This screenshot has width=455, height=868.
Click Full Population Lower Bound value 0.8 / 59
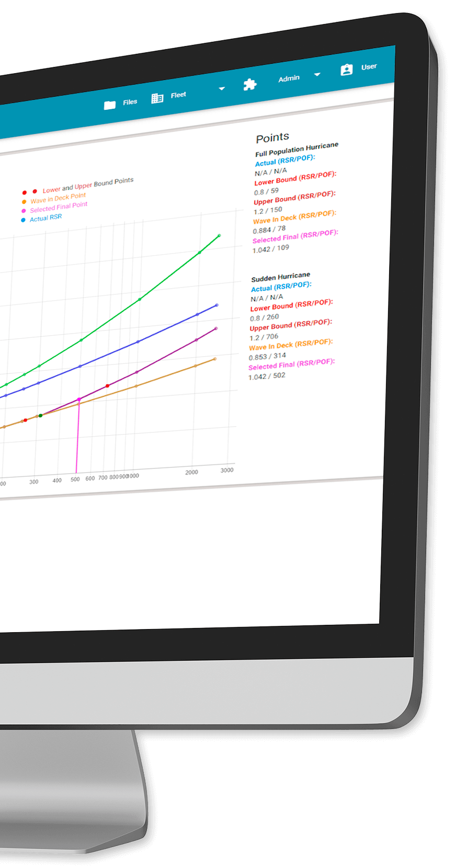(266, 192)
